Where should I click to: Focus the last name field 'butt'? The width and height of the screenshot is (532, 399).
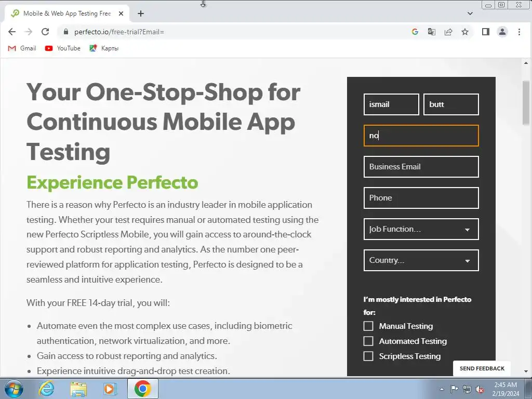[x=451, y=104]
